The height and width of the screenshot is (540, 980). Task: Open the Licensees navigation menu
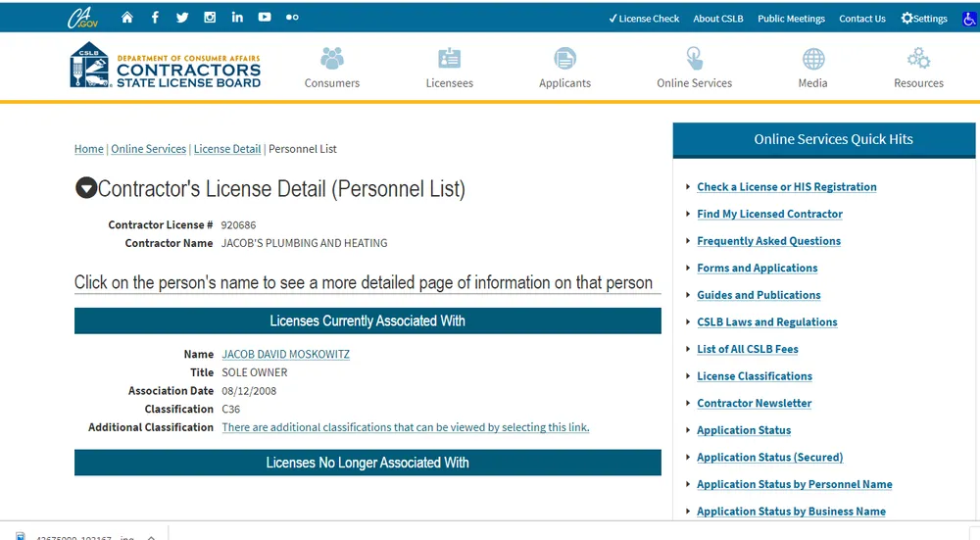(450, 68)
